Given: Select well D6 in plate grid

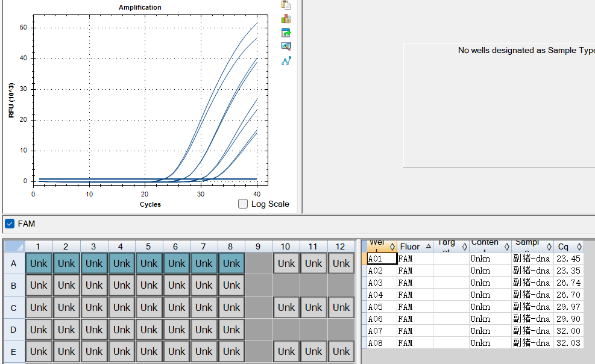Looking at the screenshot, I should point(177,330).
